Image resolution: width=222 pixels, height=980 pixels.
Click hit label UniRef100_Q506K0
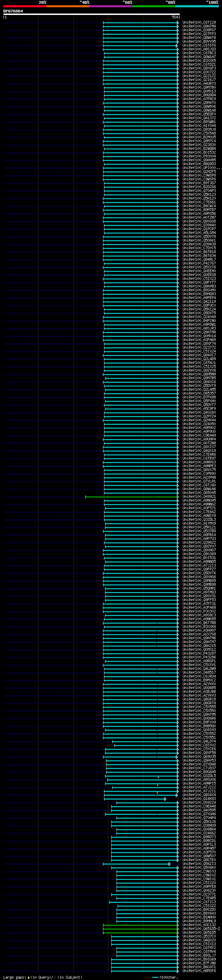199,867
